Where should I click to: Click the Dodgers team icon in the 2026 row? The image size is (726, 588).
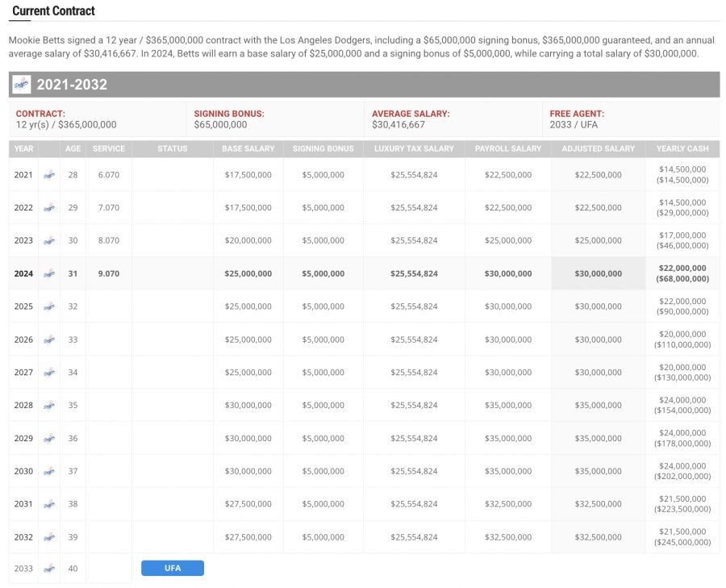49,340
